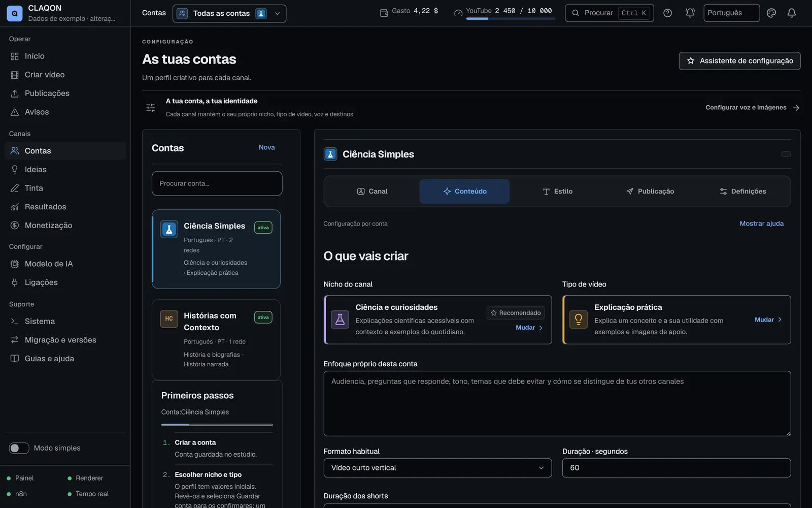Click the rightmost notification bell icon
The width and height of the screenshot is (812, 508).
click(792, 13)
